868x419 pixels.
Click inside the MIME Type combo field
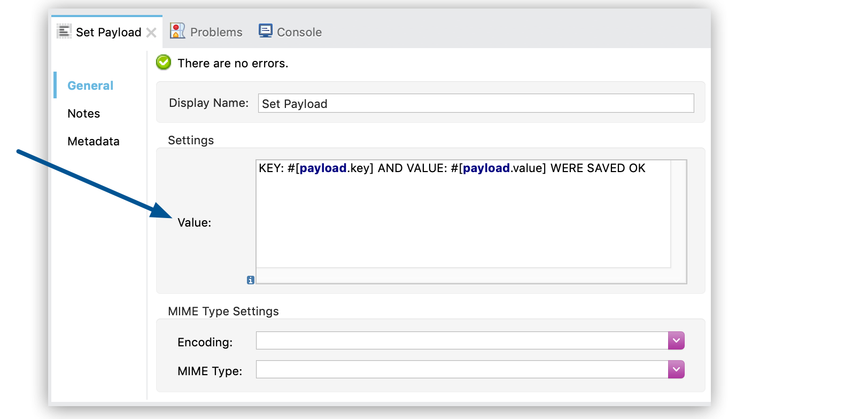(462, 369)
